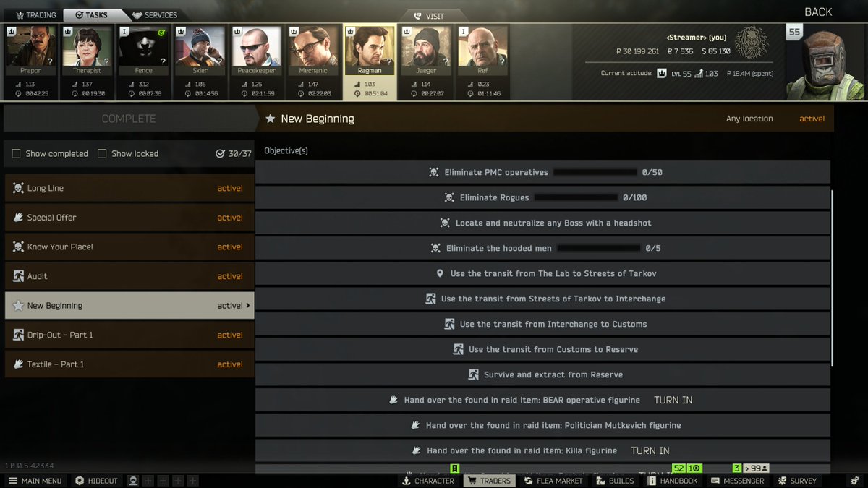Open the Handbook
868x488 pixels.
pos(673,481)
